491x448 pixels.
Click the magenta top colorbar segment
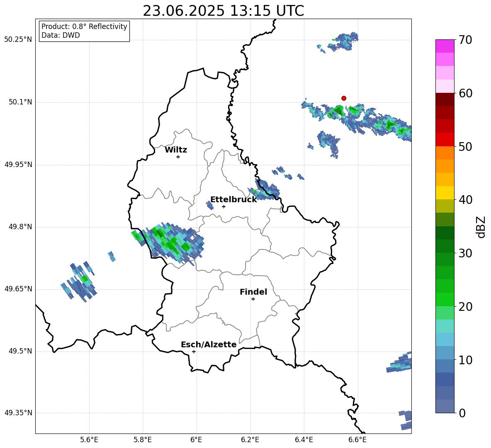coord(445,46)
